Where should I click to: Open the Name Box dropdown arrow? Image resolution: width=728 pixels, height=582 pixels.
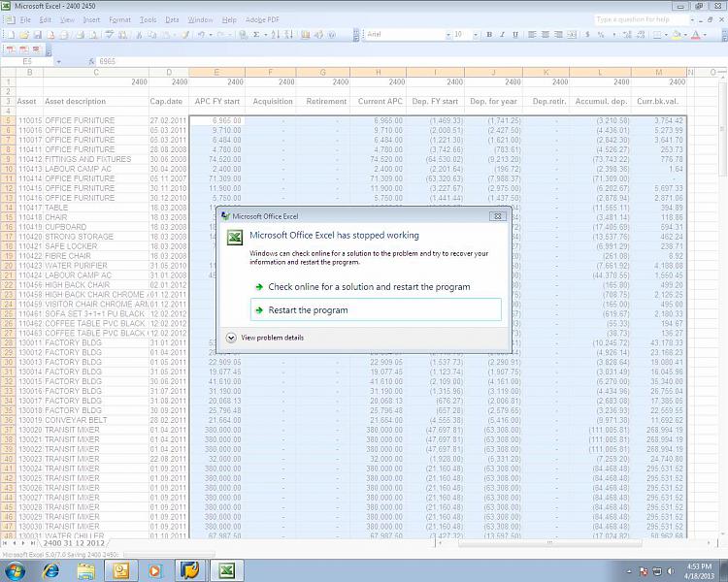[x=58, y=62]
